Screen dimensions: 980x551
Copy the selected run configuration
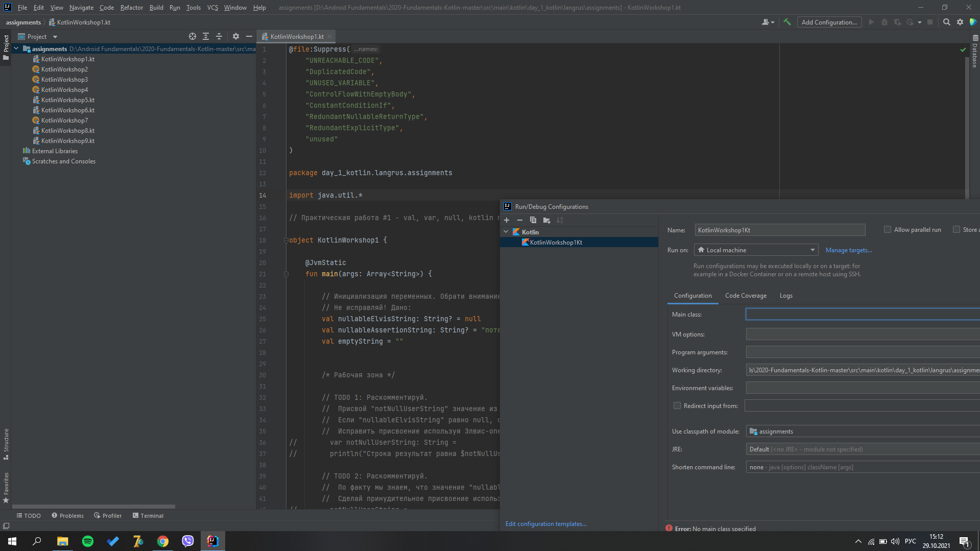[533, 220]
